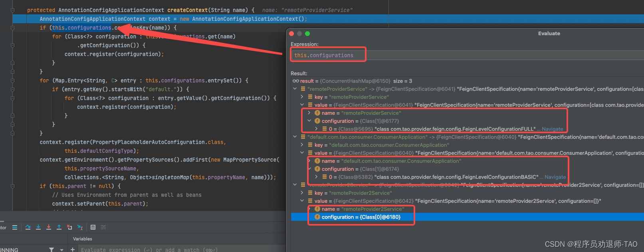Click field icon of configuration = {Class[1]@6177}
The image size is (644, 252).
pos(317,121)
